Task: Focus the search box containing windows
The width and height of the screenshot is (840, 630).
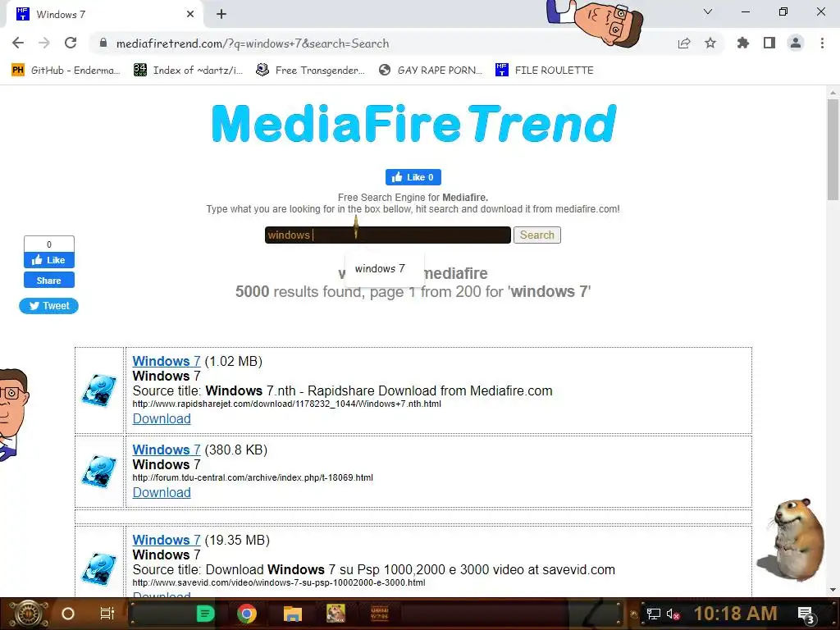Action: click(x=387, y=235)
